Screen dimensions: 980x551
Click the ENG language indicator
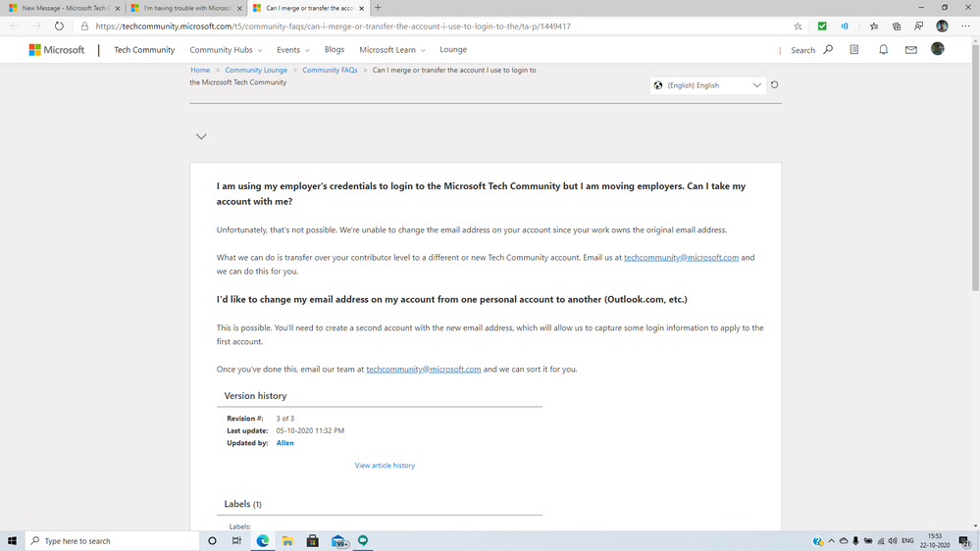tap(907, 541)
